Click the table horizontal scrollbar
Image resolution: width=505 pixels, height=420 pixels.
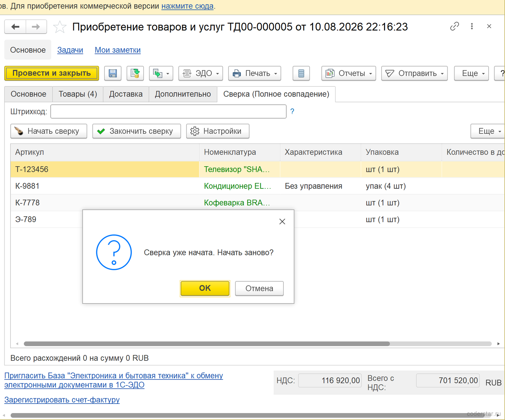click(x=207, y=344)
